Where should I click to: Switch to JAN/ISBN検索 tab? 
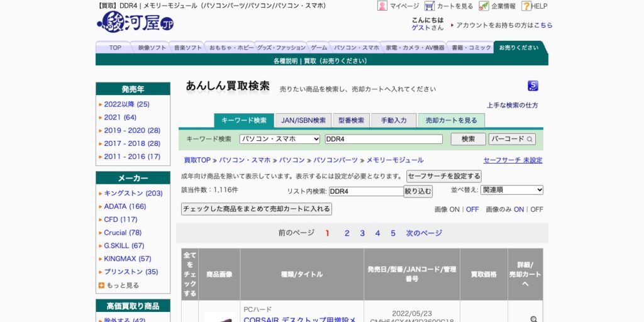[x=304, y=120]
